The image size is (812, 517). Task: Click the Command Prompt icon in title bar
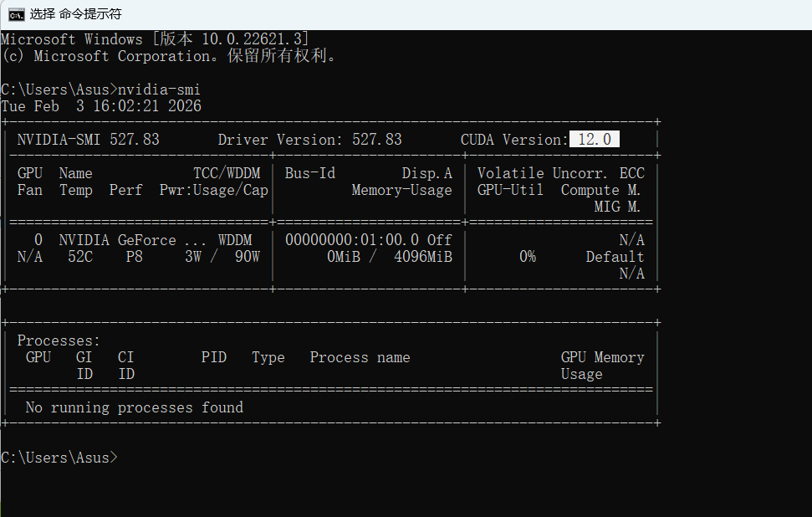17,13
